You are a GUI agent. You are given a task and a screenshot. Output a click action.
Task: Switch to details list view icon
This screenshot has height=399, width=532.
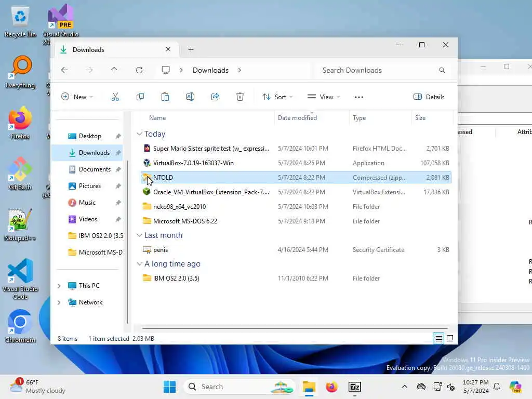click(x=438, y=339)
